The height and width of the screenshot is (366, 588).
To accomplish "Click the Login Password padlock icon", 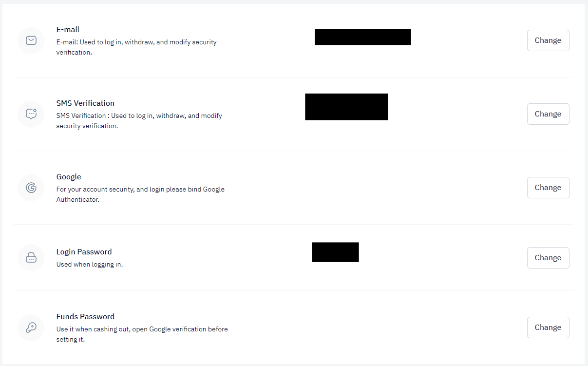I will coord(31,258).
